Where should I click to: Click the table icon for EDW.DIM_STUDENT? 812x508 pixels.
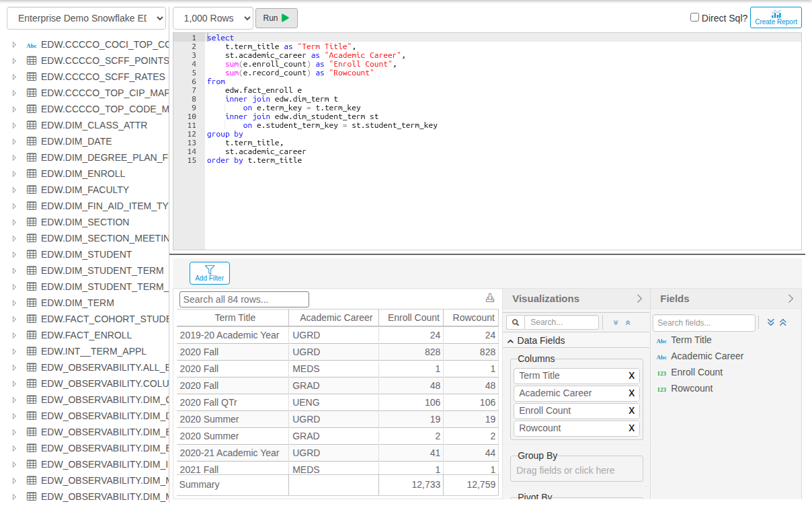[x=32, y=254]
